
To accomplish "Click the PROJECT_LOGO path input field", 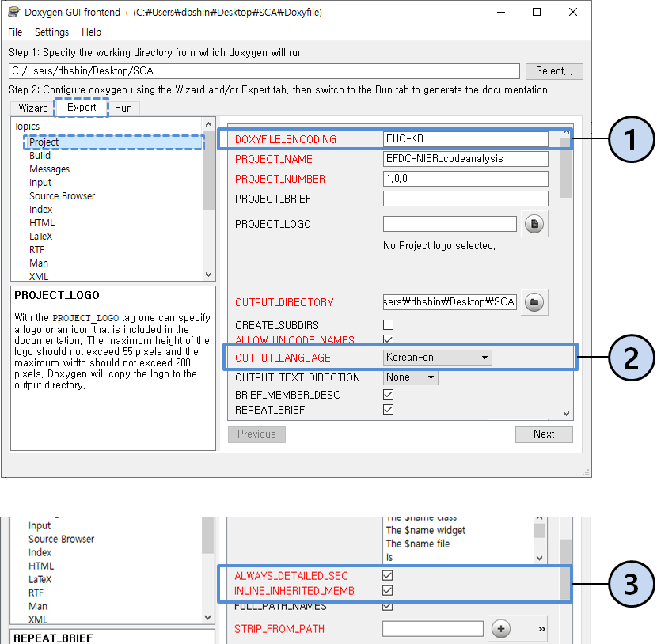I will [x=450, y=224].
